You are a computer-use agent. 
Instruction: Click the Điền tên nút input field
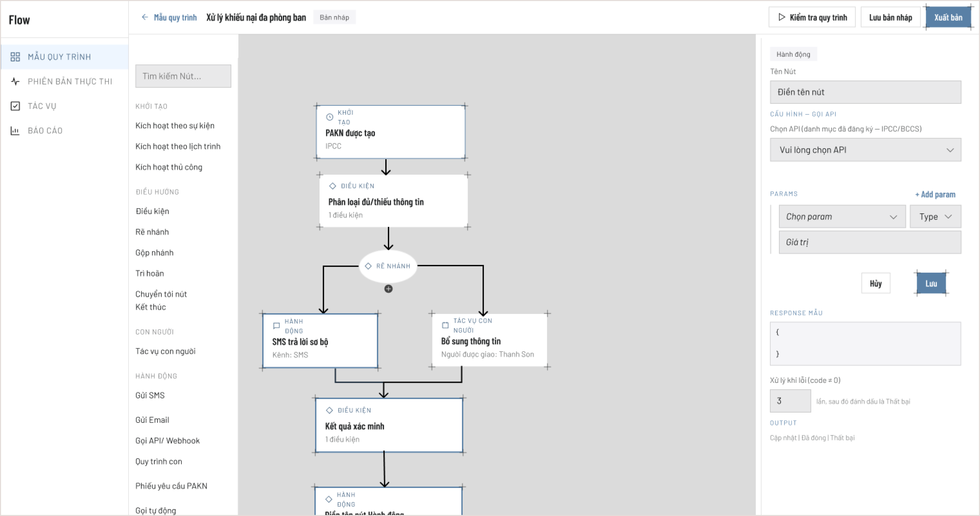point(865,92)
